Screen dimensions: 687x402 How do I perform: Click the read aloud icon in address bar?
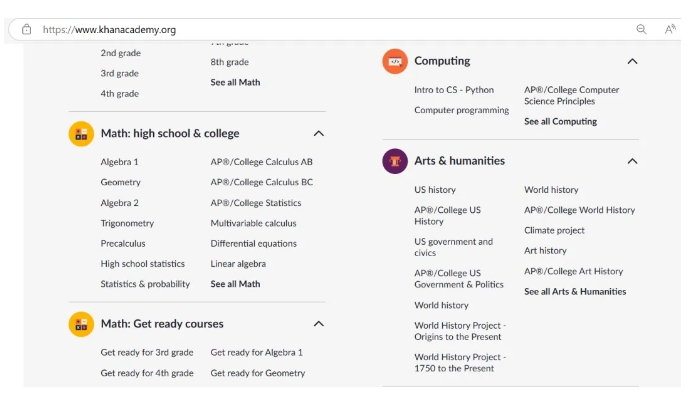pyautogui.click(x=670, y=29)
